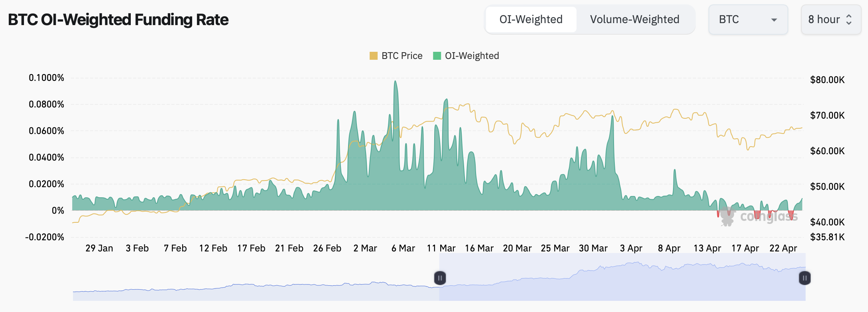This screenshot has width=868, height=312.
Task: Click the yellow BTC Price legend swatch
Action: click(374, 56)
